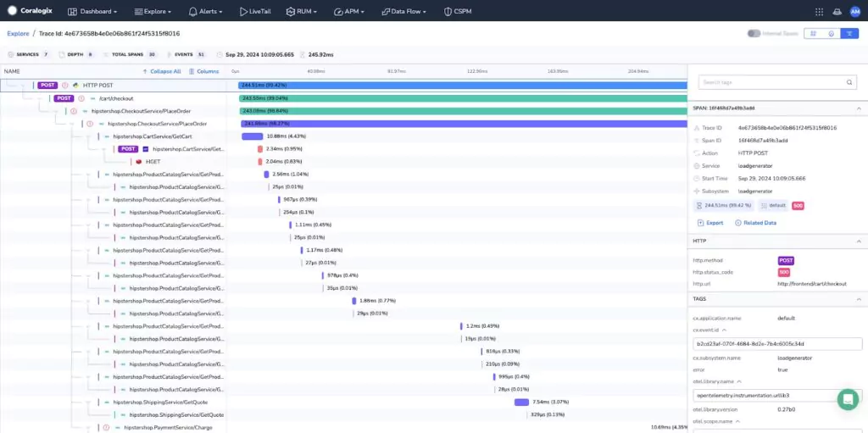Click the green 243.55ms /cart/checkout bar
Image resolution: width=868 pixels, height=433 pixels.
463,98
